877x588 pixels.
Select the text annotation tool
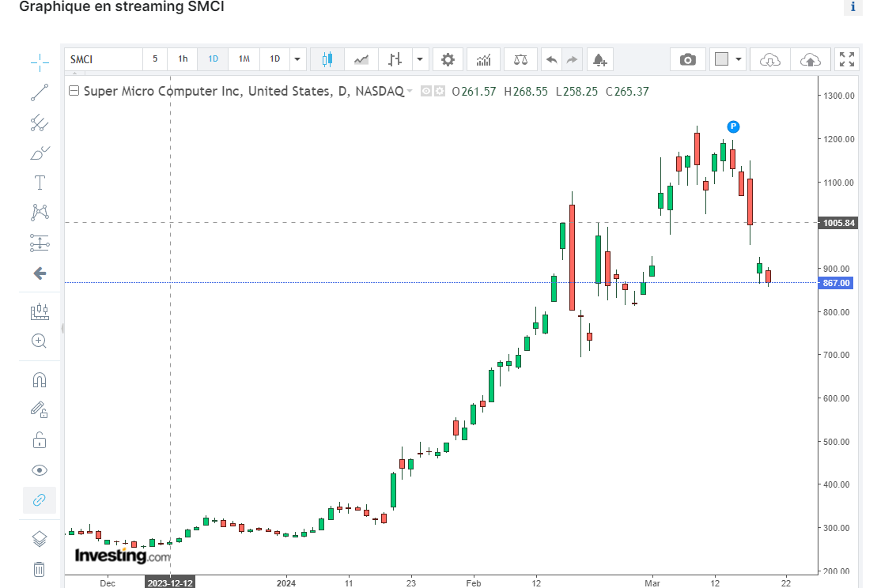click(x=40, y=183)
